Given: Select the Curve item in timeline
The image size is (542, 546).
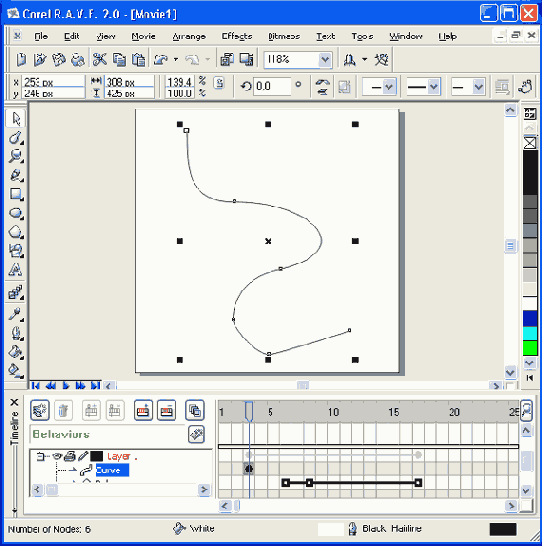Looking at the screenshot, I should click(x=112, y=470).
